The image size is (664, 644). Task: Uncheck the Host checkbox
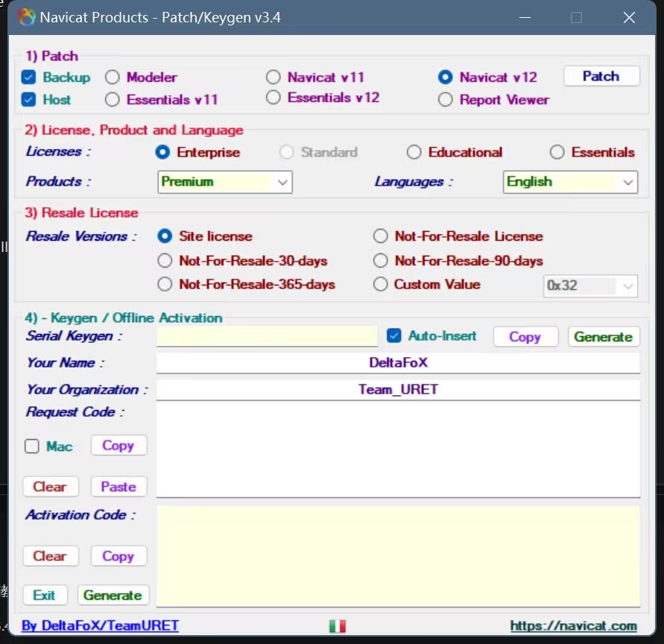(x=29, y=100)
